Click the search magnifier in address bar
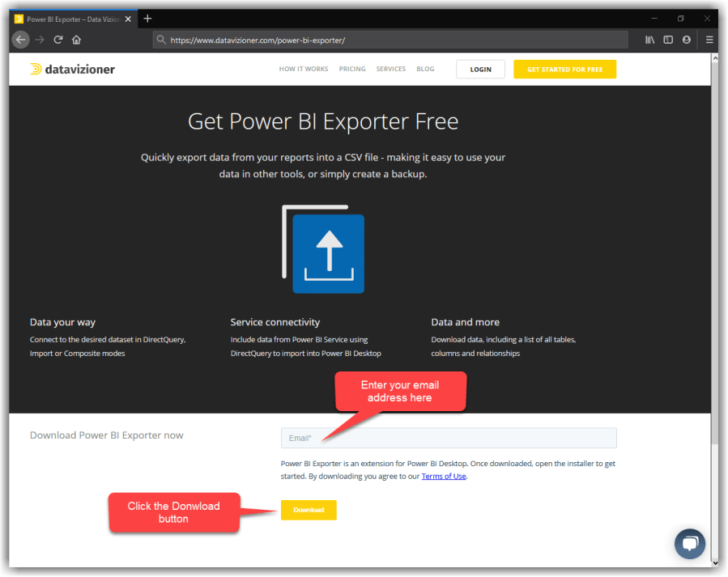 [x=161, y=40]
